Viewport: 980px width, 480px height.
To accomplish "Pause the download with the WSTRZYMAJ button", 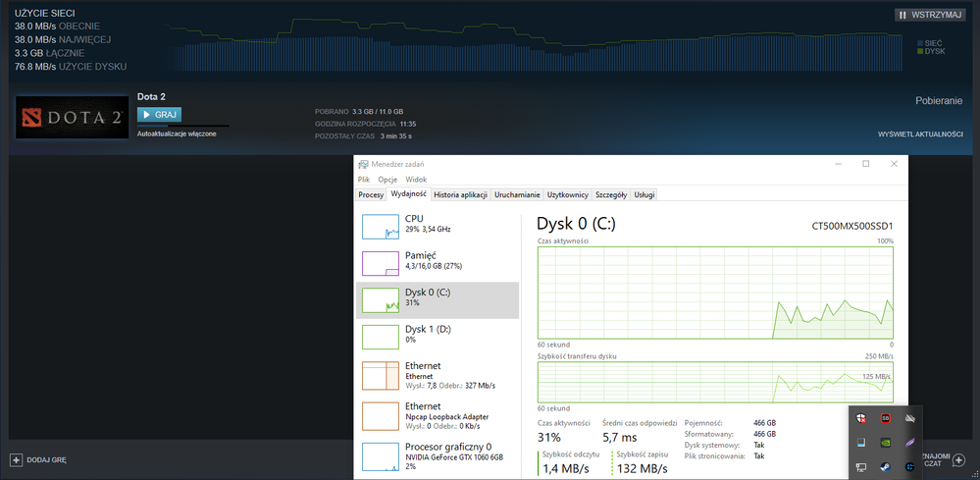I will point(930,15).
